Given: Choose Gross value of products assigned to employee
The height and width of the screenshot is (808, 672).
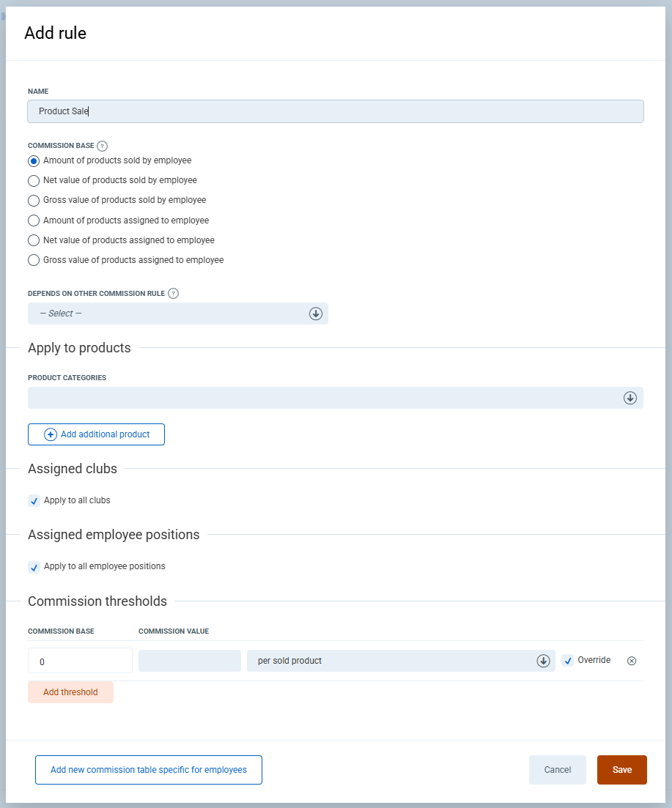Looking at the screenshot, I should [34, 260].
